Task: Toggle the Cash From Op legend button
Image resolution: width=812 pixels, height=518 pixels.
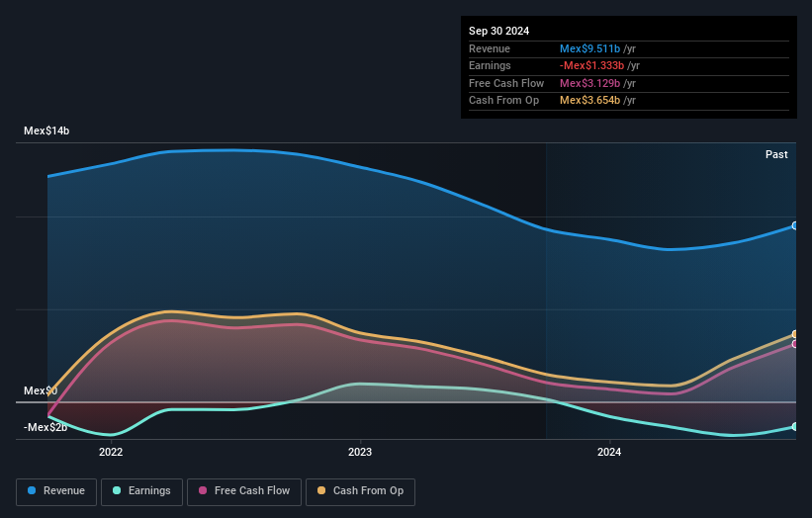Action: pyautogui.click(x=360, y=491)
